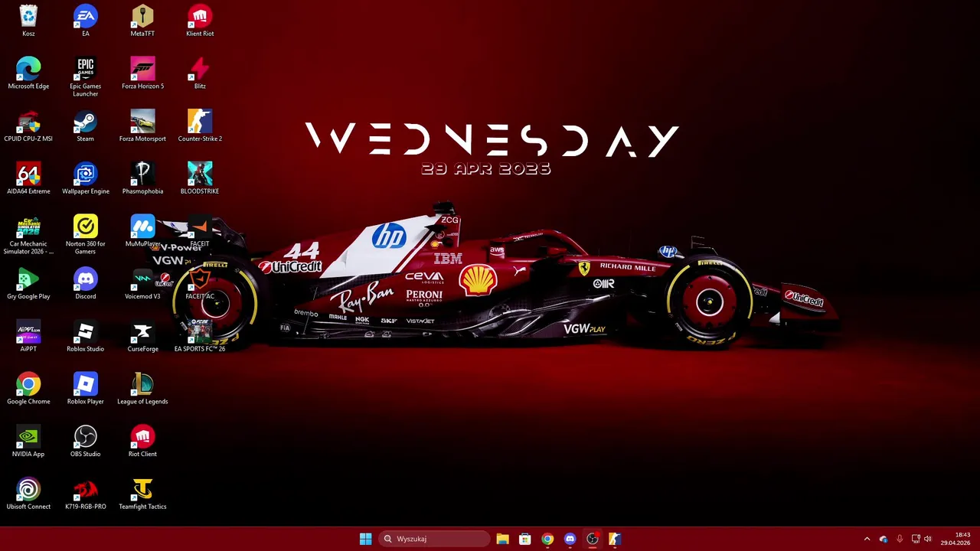980x551 pixels.
Task: Open volume control in the tray
Action: (x=928, y=539)
